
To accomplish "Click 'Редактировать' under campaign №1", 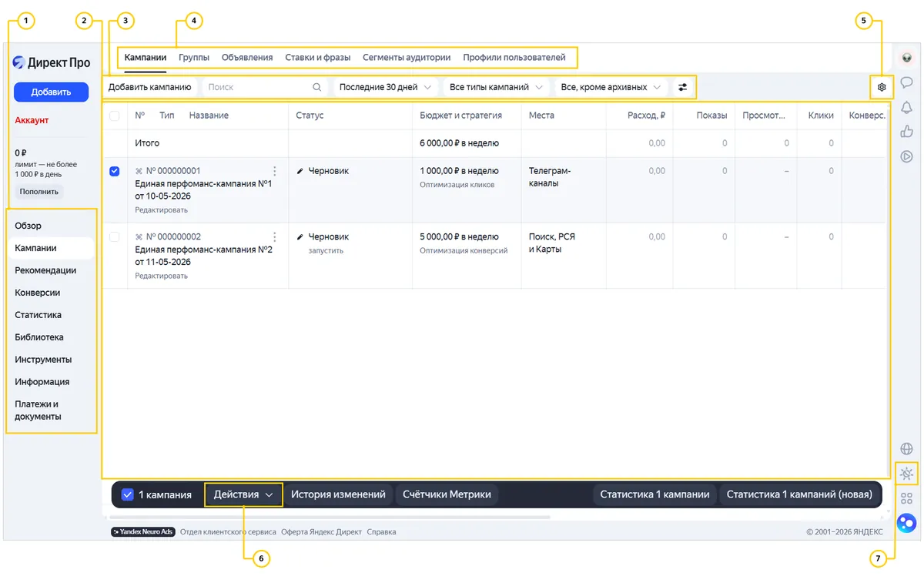I will point(161,210).
